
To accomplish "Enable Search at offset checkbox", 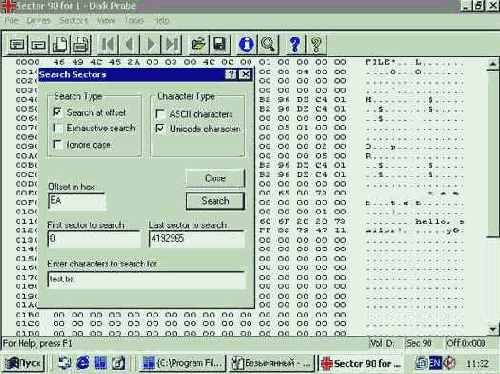I will (58, 112).
